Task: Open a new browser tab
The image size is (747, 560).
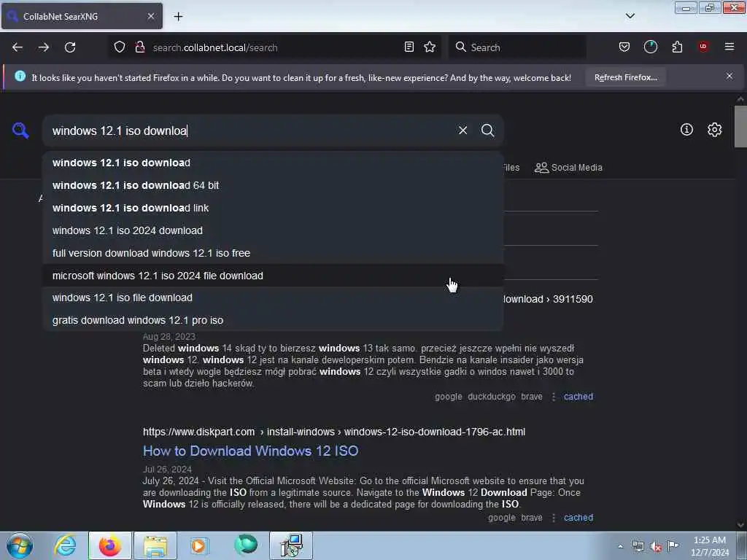Action: [178, 17]
